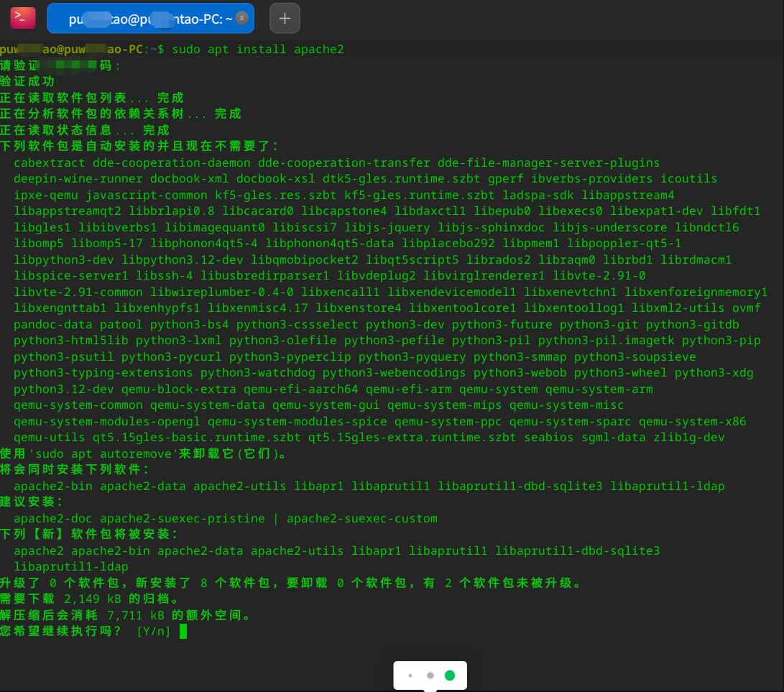The height and width of the screenshot is (692, 784).
Task: Click the package name "libvte-2.91-0"
Action: 599,276
